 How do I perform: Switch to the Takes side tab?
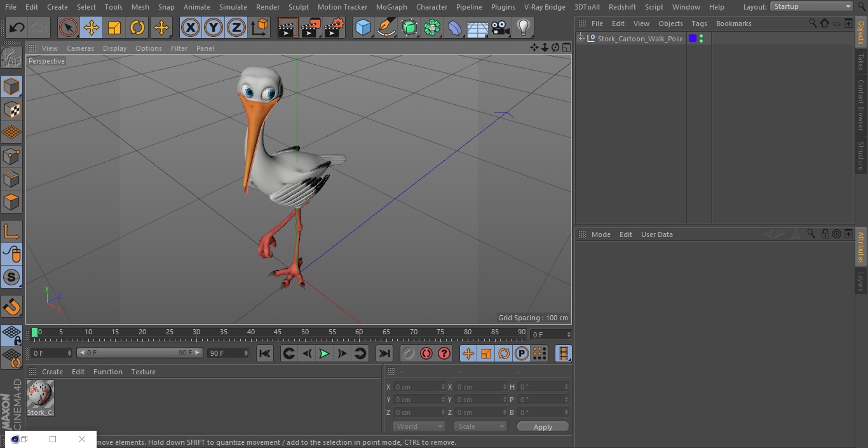(x=861, y=62)
